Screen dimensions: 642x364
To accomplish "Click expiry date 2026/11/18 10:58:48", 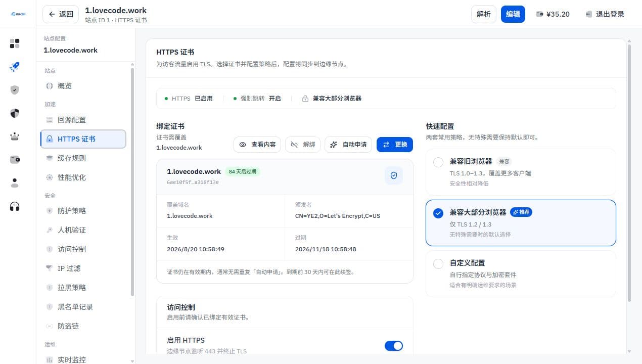I will [326, 249].
